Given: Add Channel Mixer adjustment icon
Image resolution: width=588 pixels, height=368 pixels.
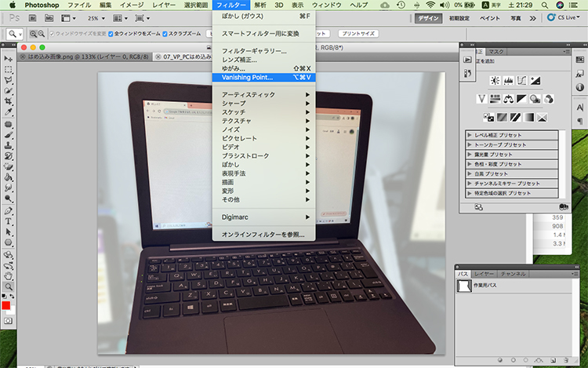Looking at the screenshot, I should (x=548, y=99).
